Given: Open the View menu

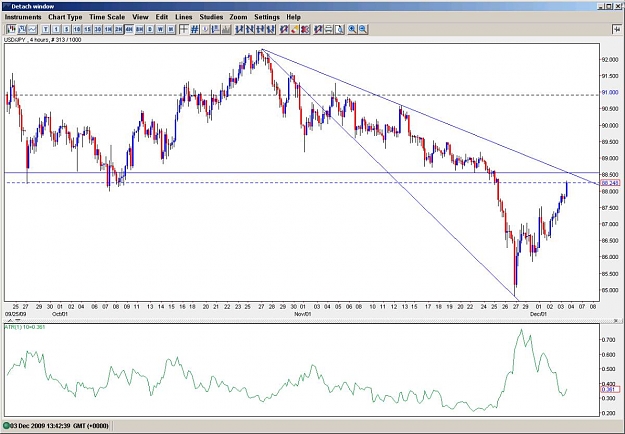Looking at the screenshot, I should click(140, 17).
